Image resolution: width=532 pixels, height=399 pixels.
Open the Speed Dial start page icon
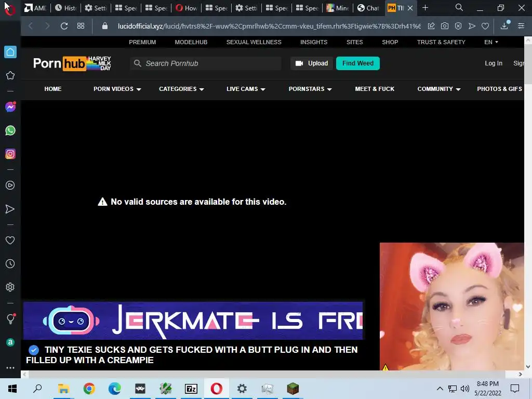tap(81, 26)
